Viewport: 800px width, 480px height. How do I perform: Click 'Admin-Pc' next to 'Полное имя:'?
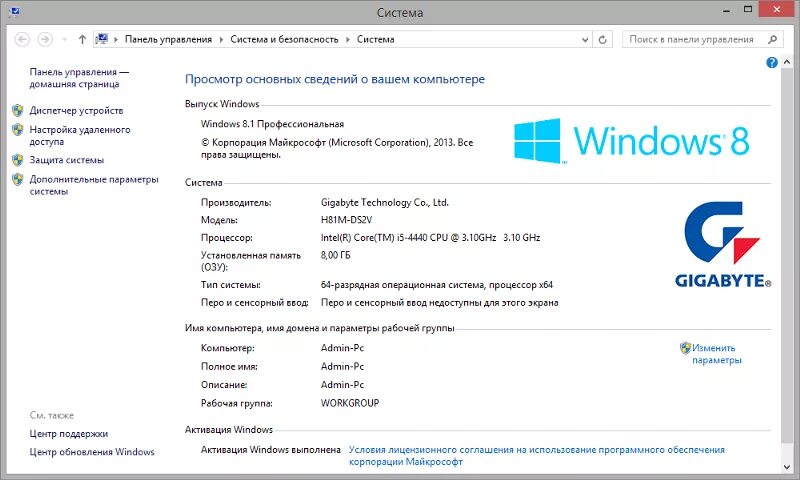click(x=342, y=366)
